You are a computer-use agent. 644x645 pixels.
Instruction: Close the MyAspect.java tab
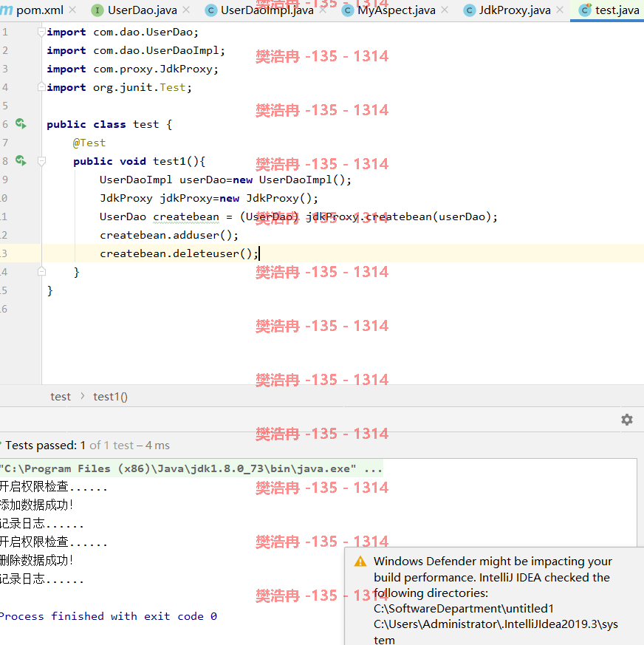444,10
